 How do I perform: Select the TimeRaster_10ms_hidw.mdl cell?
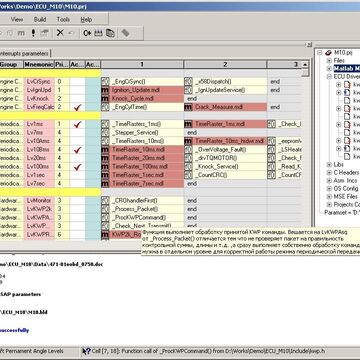tap(225, 141)
